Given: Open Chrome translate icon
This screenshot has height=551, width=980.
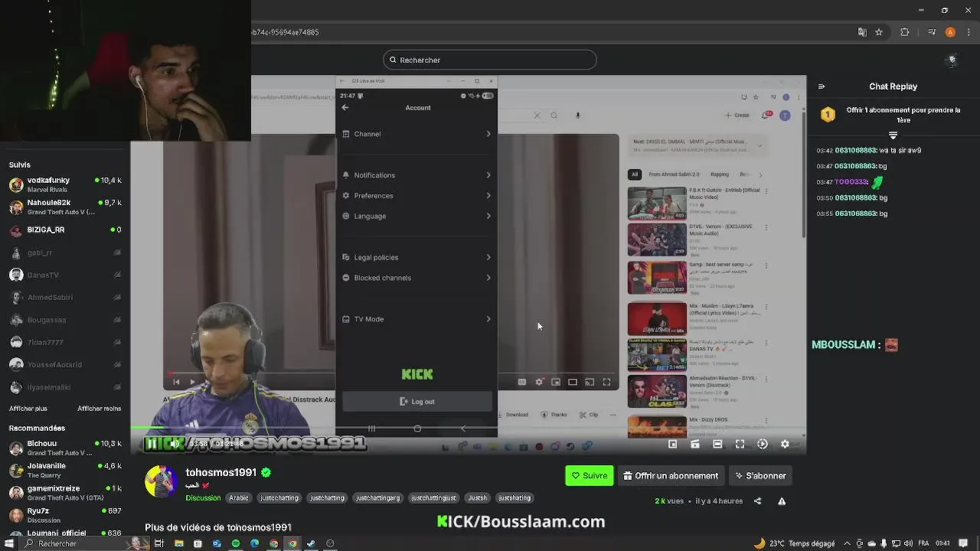Looking at the screenshot, I should 862,32.
